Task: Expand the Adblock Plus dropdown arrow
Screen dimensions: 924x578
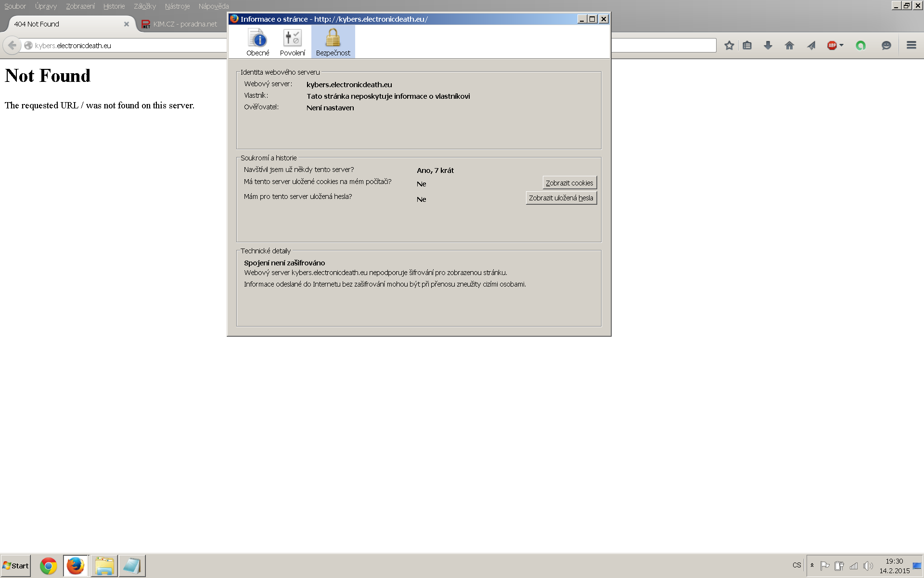Action: pyautogui.click(x=841, y=45)
